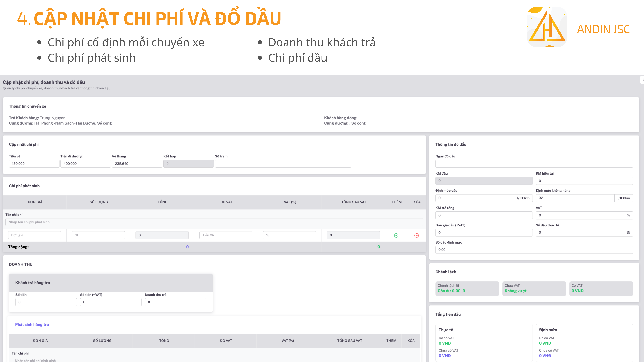Screen dimensions: 644x362
Task: Click the Thông tin đổ dầu heading
Action: tap(451, 144)
